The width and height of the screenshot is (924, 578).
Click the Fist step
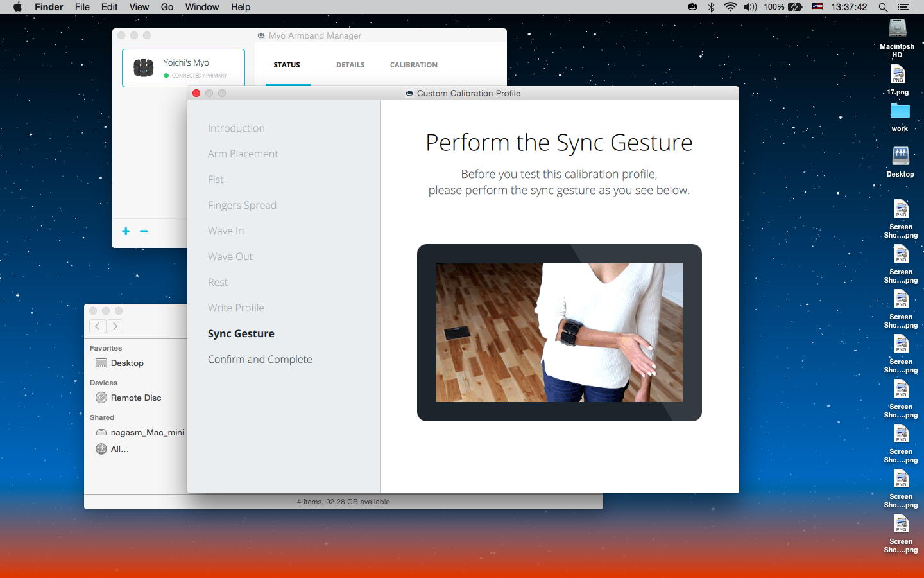pyautogui.click(x=216, y=179)
